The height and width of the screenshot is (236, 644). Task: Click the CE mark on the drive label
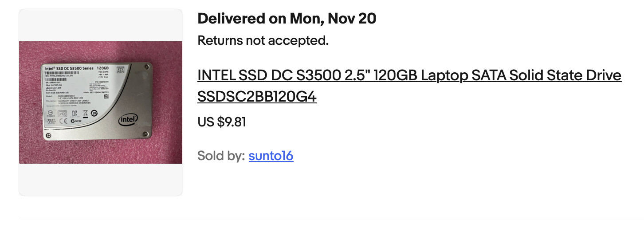63,121
